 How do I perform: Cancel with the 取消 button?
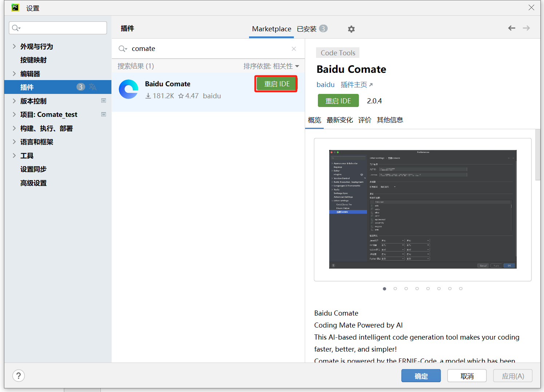tap(467, 376)
